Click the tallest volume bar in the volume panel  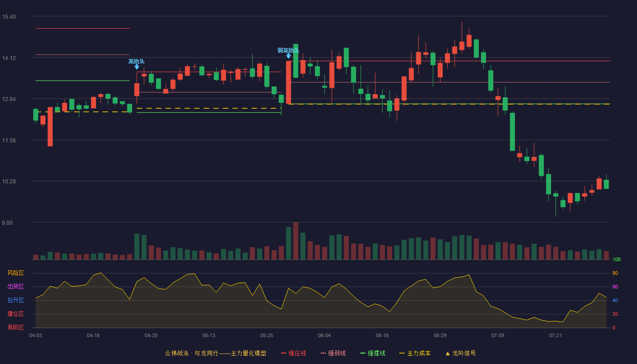(296, 241)
